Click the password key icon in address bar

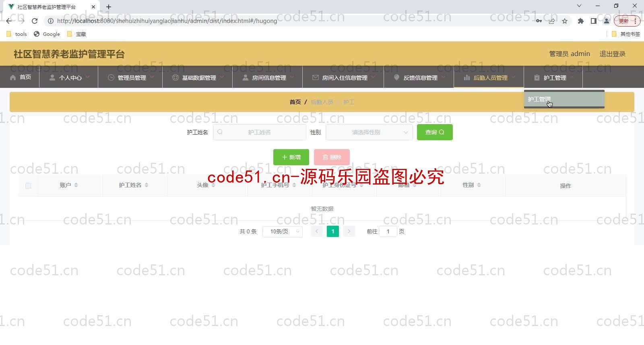coord(539,21)
